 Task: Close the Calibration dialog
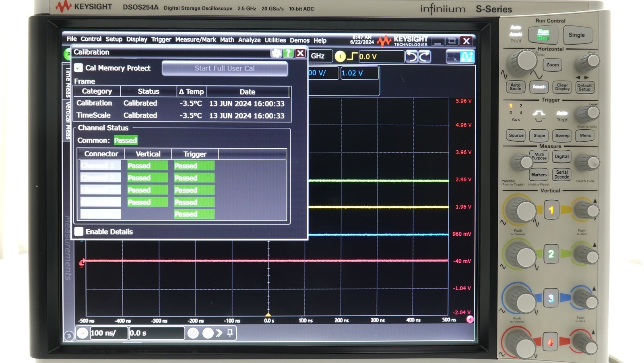[x=300, y=53]
